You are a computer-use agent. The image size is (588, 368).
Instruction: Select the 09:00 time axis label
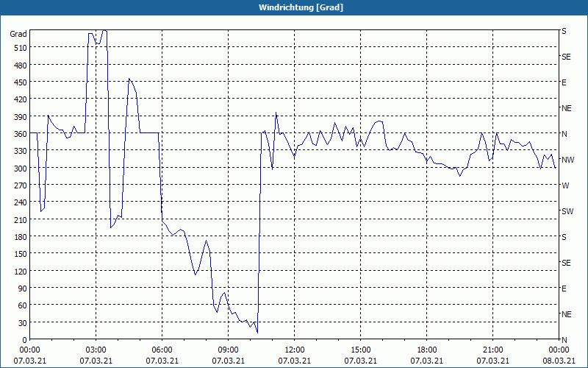(228, 350)
